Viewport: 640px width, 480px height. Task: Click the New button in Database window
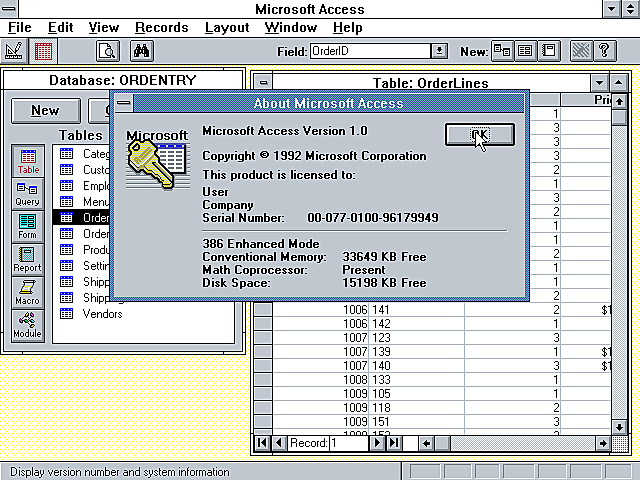[46, 111]
